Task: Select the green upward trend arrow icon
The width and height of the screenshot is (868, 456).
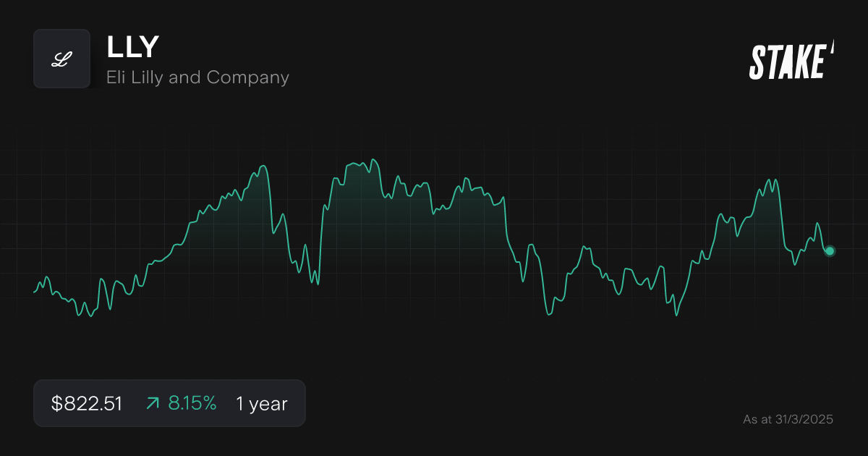Action: [153, 403]
